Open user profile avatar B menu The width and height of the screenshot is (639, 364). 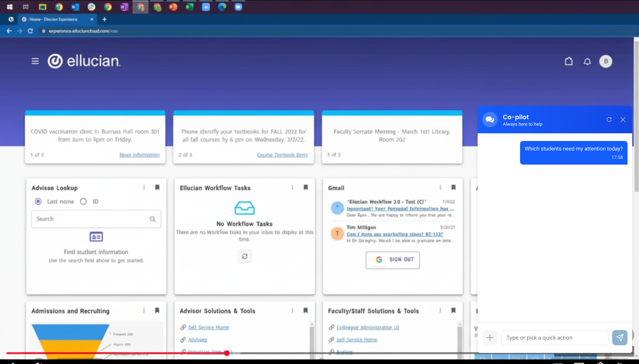tap(606, 61)
